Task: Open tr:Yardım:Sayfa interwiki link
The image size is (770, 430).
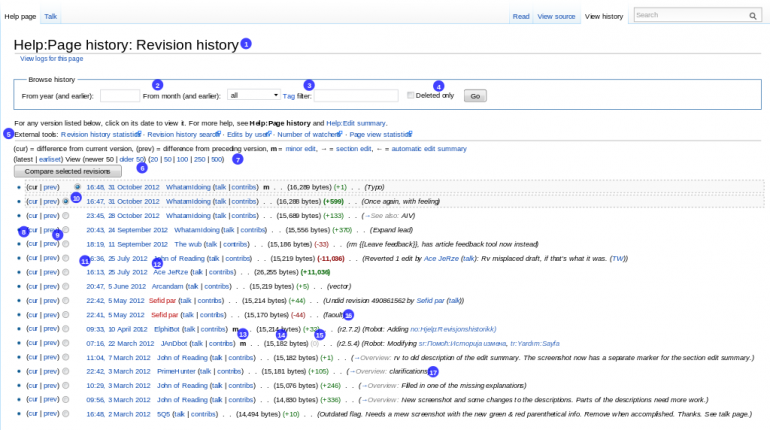Action: [535, 343]
